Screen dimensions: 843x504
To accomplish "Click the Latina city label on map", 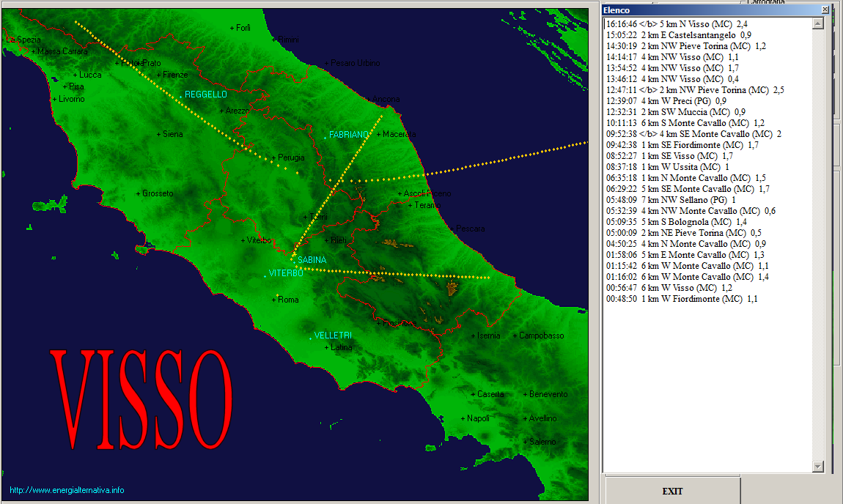I will click(x=342, y=347).
